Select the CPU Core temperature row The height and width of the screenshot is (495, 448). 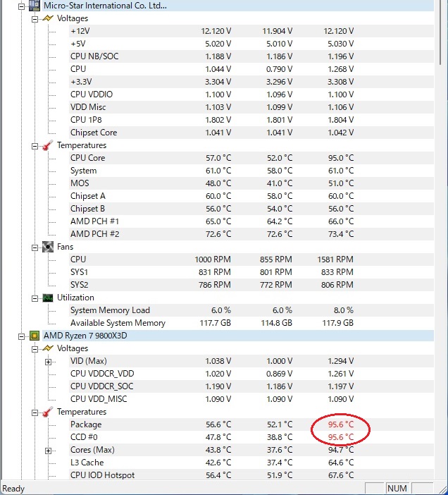87,158
